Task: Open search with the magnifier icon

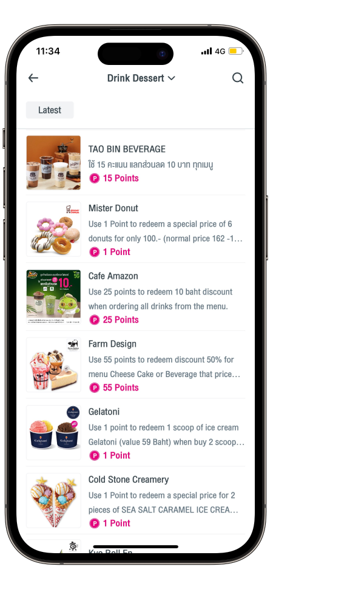Action: click(x=238, y=78)
